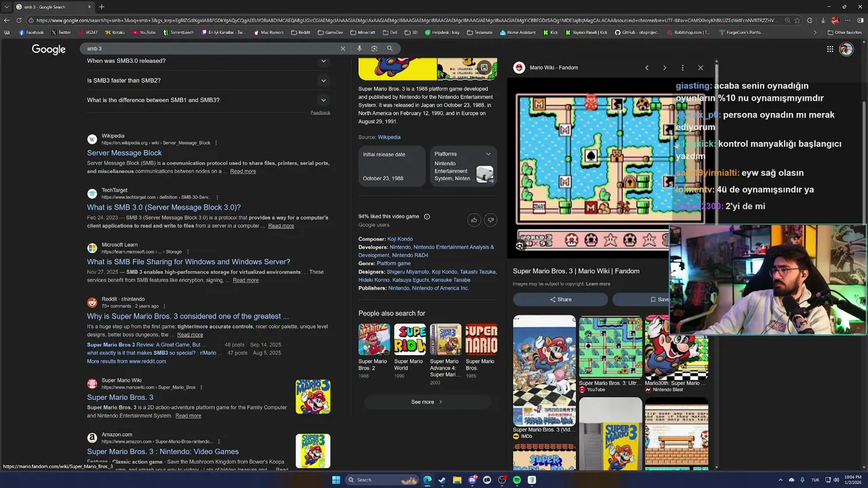Open Wikipedia source link in knowledge panel
The image size is (868, 488).
click(389, 138)
